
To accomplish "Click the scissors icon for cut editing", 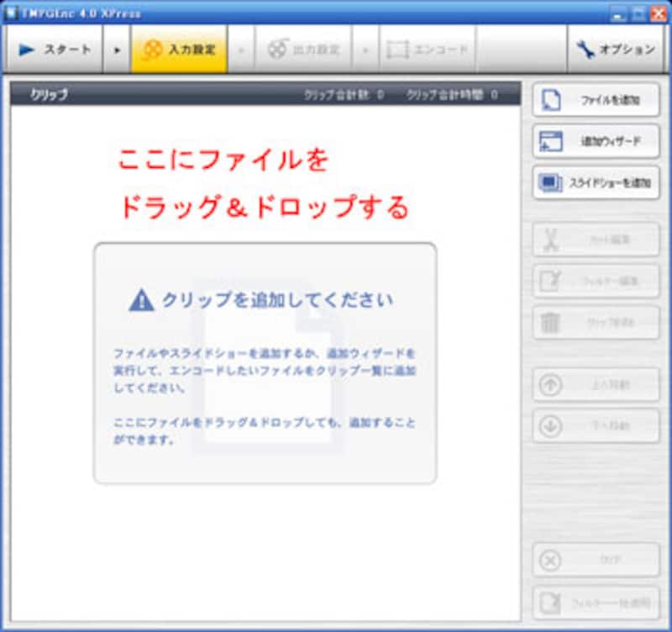I will click(x=550, y=240).
